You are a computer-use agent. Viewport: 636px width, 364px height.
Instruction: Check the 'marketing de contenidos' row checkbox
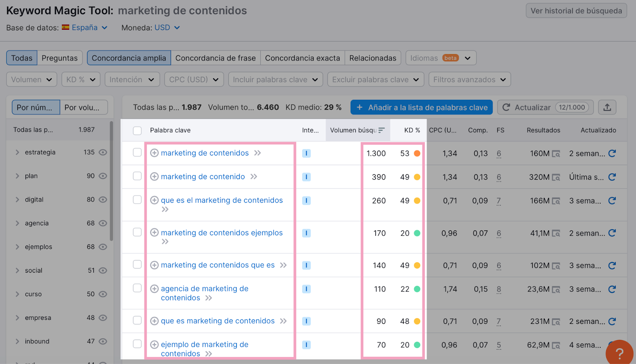(137, 152)
